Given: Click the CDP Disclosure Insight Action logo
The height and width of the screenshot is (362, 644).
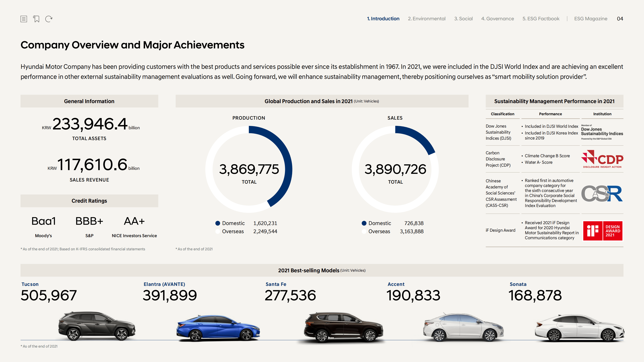Looking at the screenshot, I should click(603, 159).
